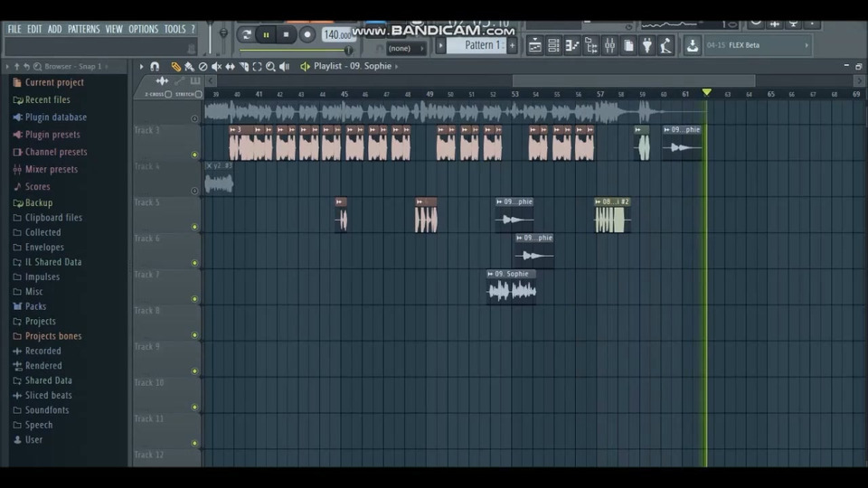This screenshot has width=868, height=488.
Task: Mute Track 7 with its green LED
Action: coord(194,299)
